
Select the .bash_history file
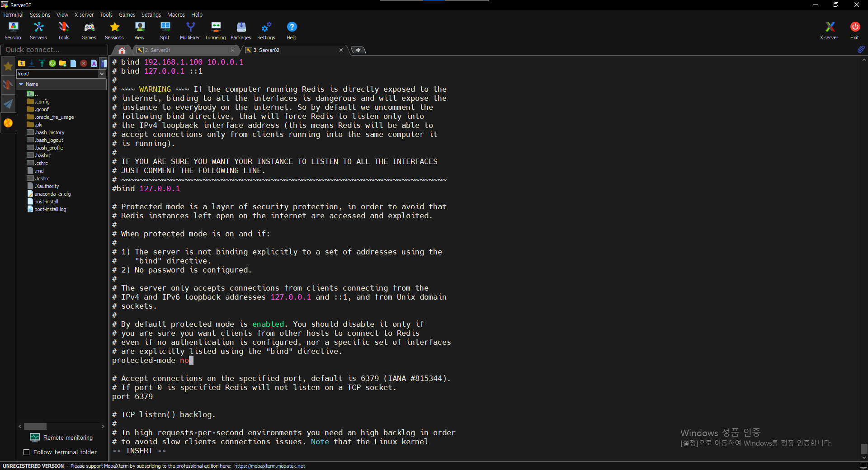coord(46,132)
